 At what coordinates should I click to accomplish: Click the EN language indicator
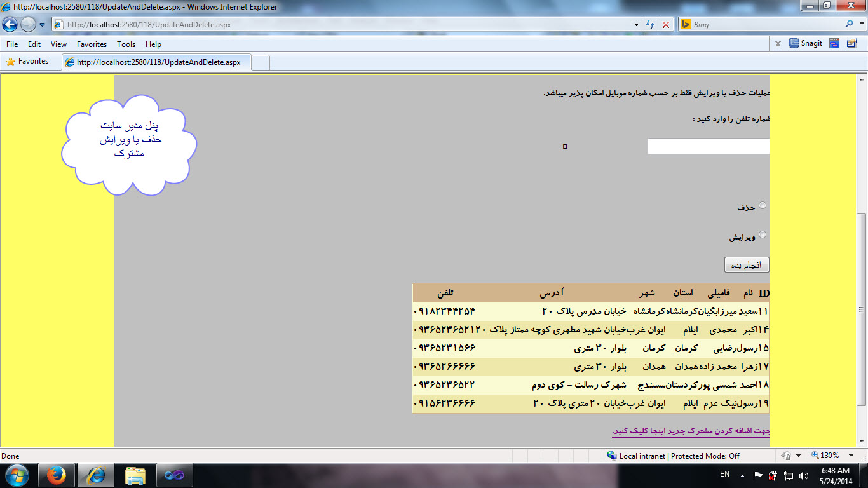click(724, 474)
